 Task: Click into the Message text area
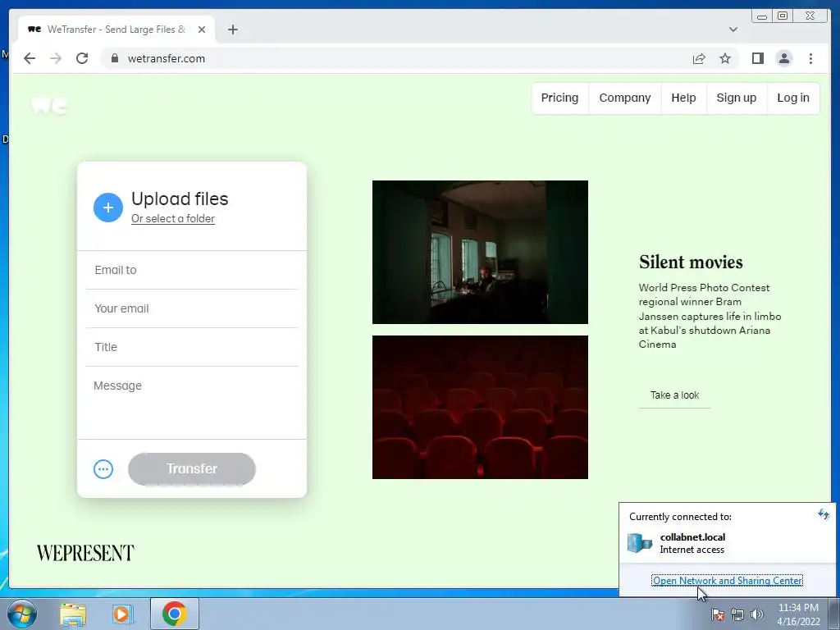point(192,403)
